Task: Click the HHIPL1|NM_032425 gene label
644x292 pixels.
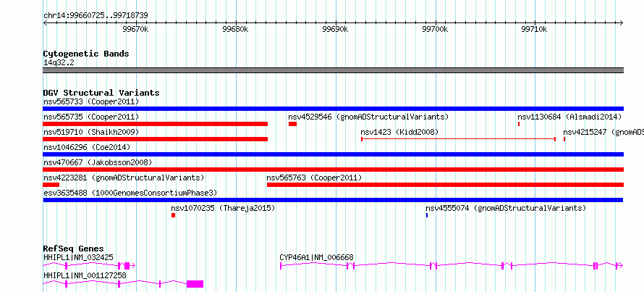Action: coord(78,257)
